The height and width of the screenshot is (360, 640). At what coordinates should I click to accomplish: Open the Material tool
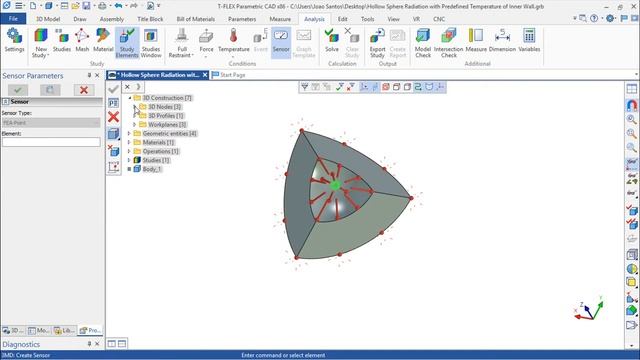pos(103,41)
